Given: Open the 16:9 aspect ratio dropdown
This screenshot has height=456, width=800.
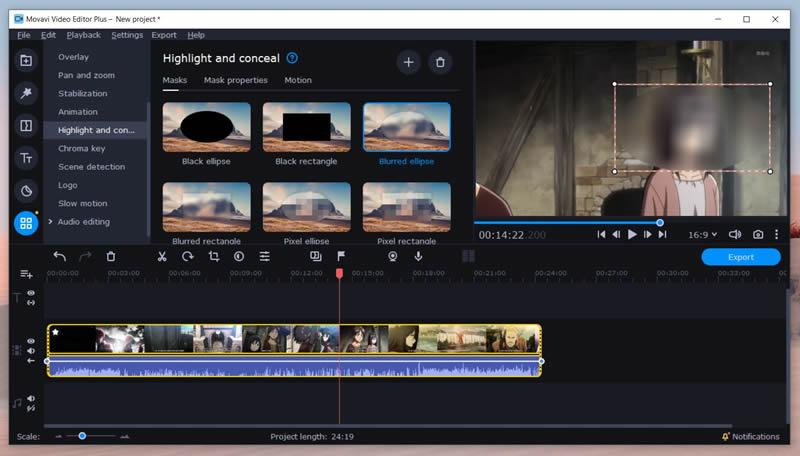Looking at the screenshot, I should [703, 235].
